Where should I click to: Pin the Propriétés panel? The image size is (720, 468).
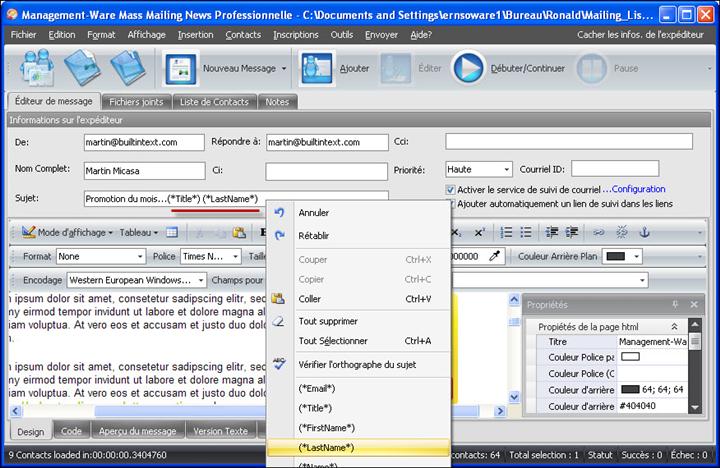click(675, 304)
